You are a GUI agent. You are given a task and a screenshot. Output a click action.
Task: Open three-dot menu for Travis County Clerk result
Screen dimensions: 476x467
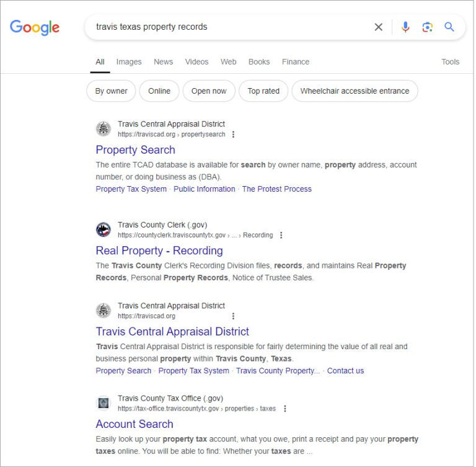tap(281, 236)
